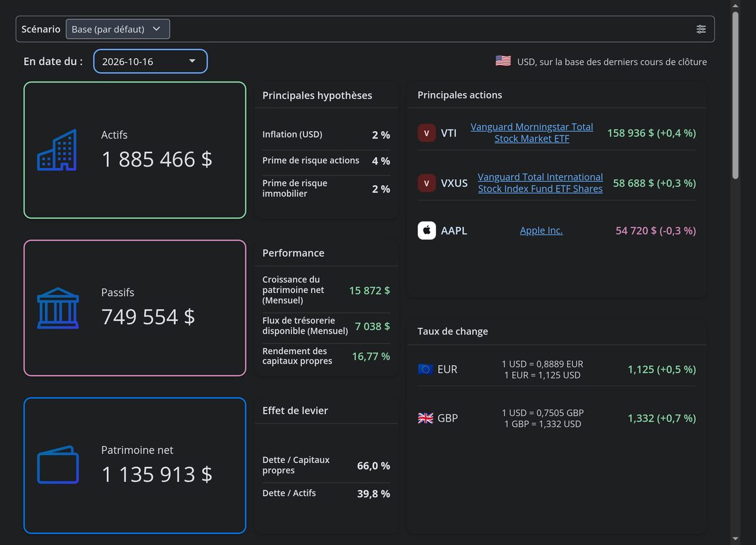
Task: Click the Dette / Actifs value 39,8 %
Action: point(373,494)
